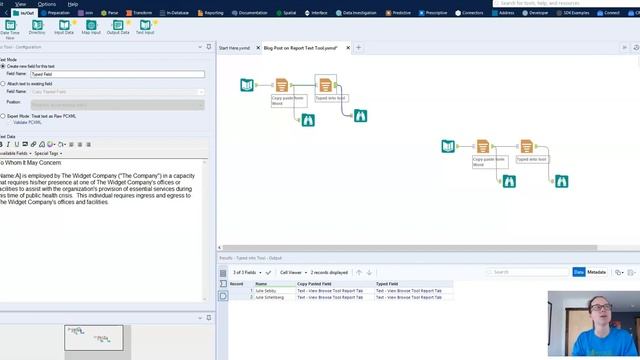Open the background fill color dropdown
The height and width of the screenshot is (360, 640).
[x=62, y=144]
